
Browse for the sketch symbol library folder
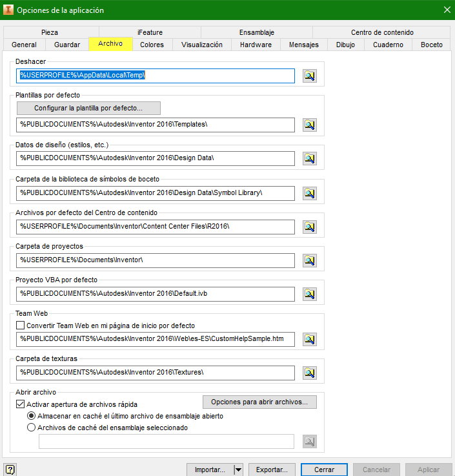pyautogui.click(x=310, y=193)
